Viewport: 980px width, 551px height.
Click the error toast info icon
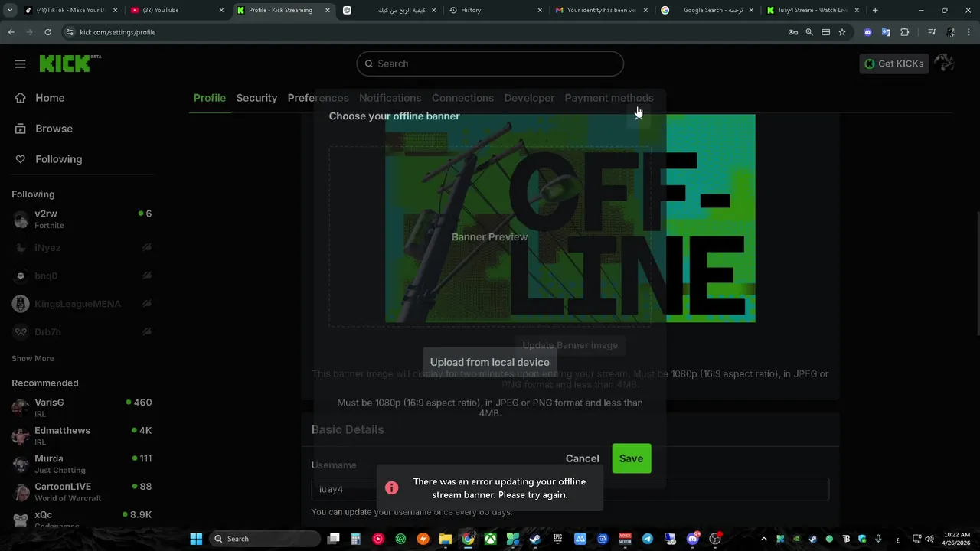tap(391, 488)
